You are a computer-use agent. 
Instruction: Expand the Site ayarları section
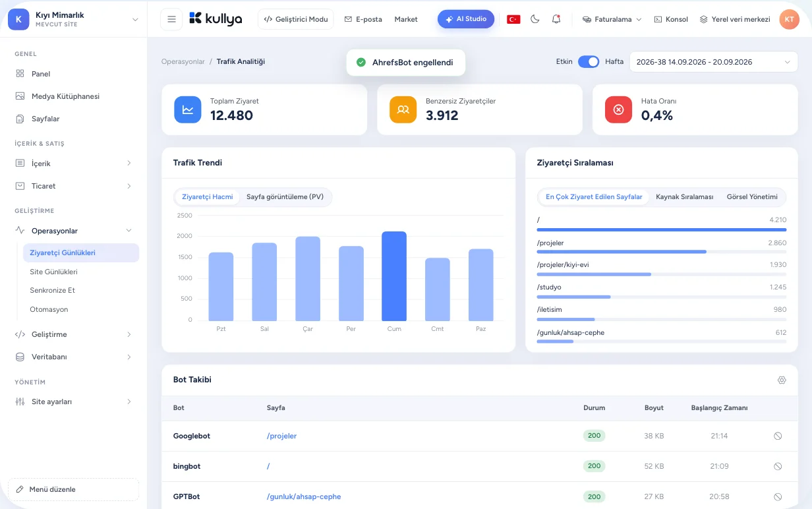(x=73, y=402)
